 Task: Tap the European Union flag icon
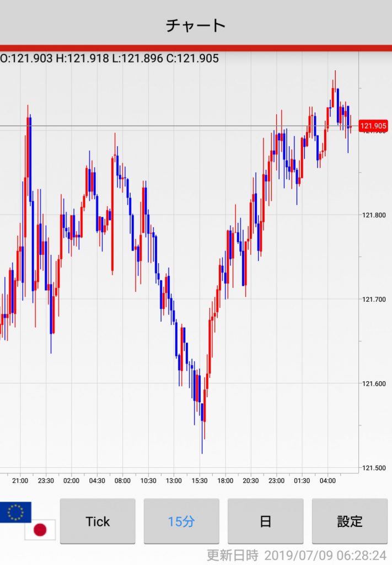click(15, 513)
